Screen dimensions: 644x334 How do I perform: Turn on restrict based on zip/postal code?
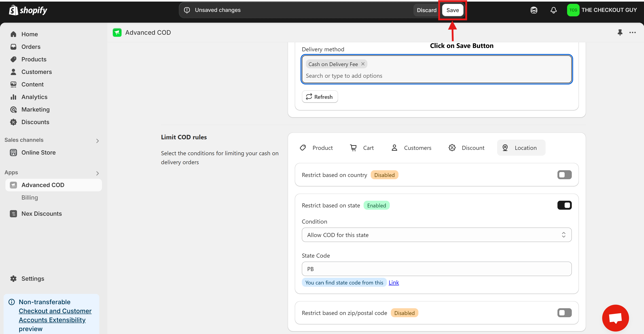coord(564,313)
